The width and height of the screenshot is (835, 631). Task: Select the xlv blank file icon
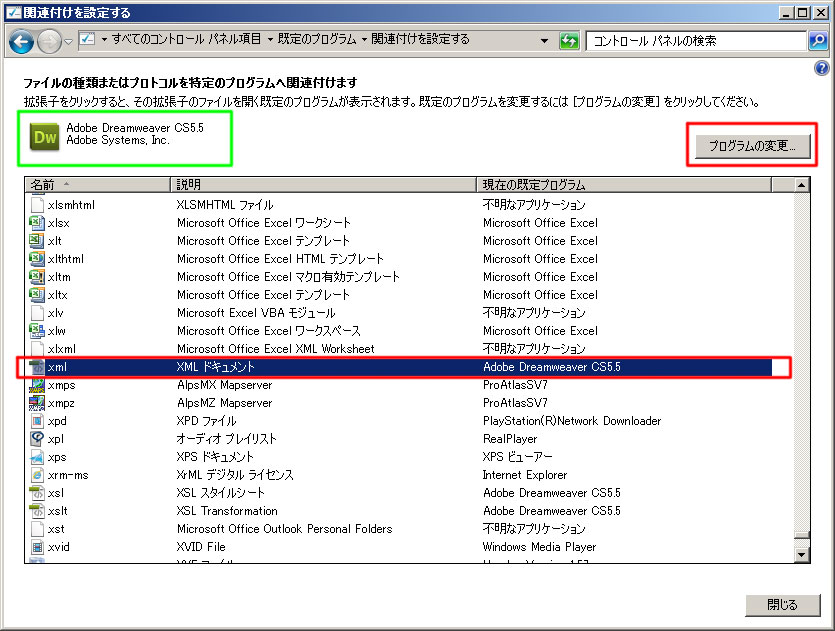(x=37, y=313)
